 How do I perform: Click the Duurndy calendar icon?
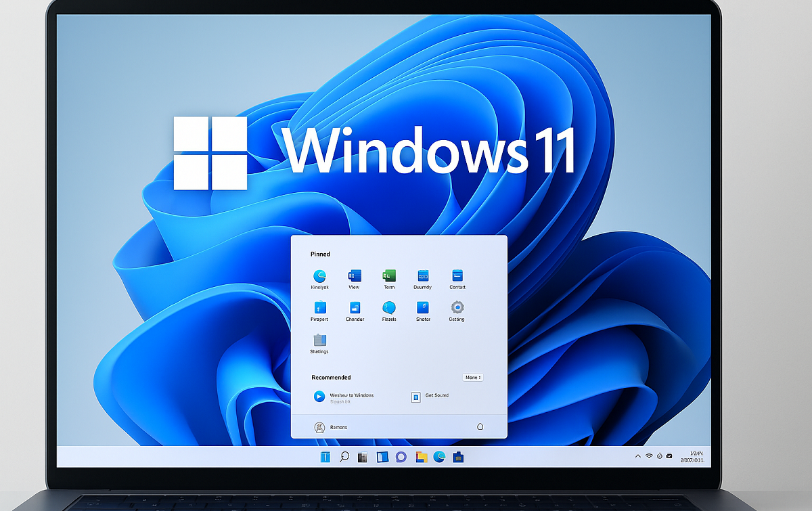pos(423,276)
